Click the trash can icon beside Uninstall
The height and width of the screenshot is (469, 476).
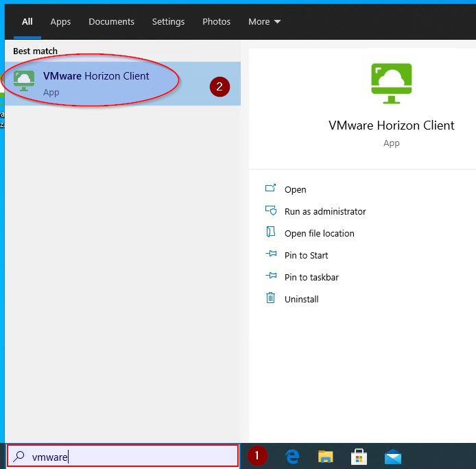tap(270, 298)
